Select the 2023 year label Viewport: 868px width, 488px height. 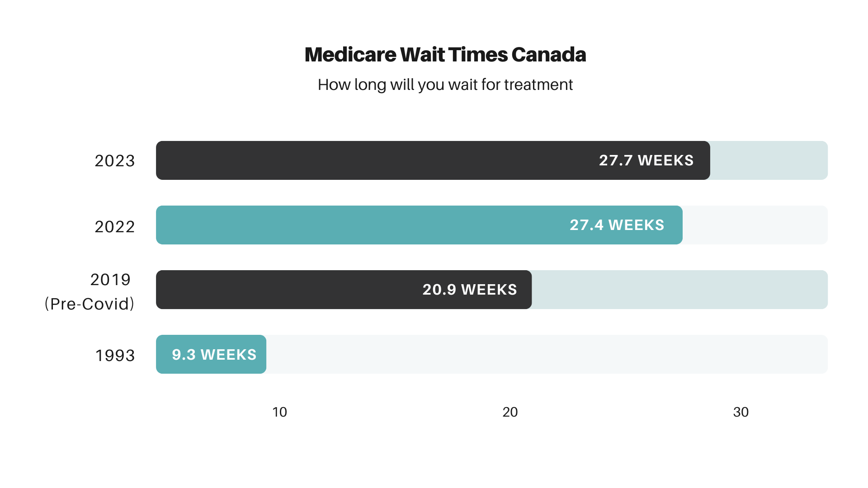[115, 161]
